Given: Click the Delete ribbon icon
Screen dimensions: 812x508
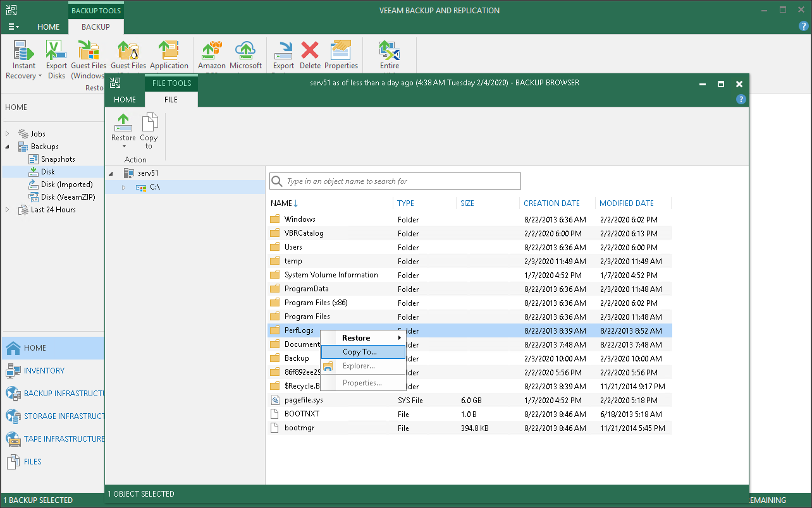Looking at the screenshot, I should 310,51.
